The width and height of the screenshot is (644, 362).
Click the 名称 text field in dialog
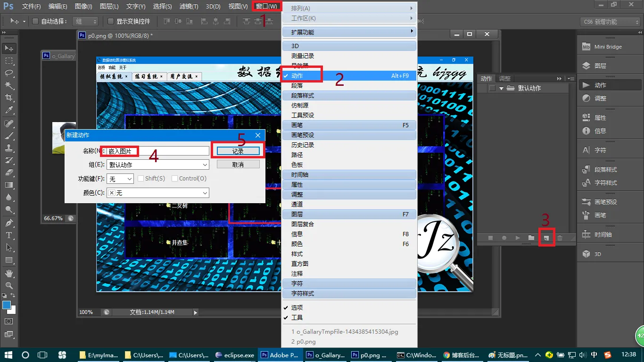point(158,151)
